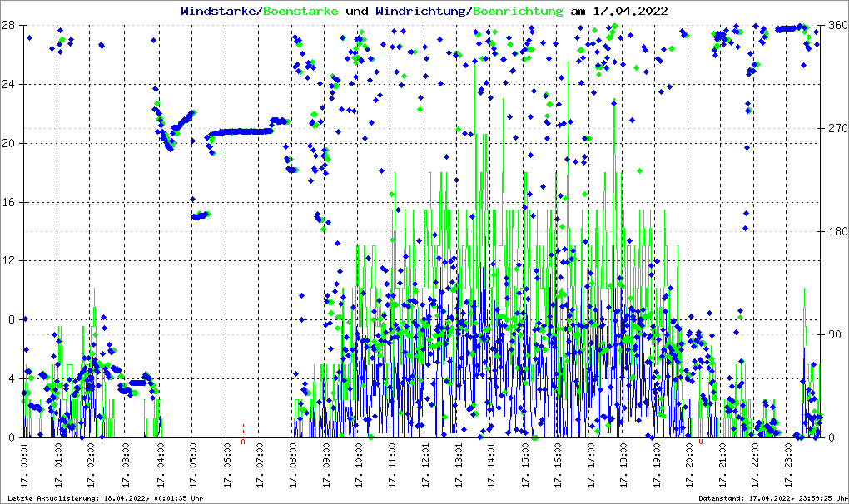
Task: Click the '17. 16:00' time label
Action: (x=558, y=465)
